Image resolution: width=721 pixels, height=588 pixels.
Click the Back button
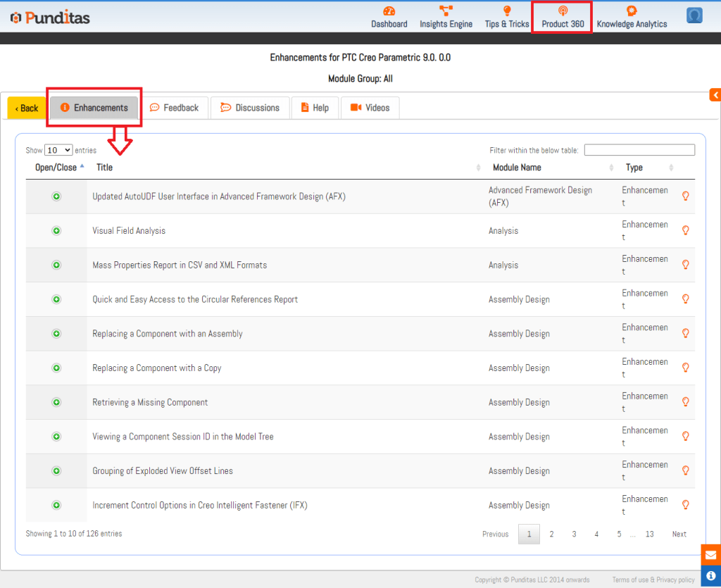pyautogui.click(x=27, y=108)
